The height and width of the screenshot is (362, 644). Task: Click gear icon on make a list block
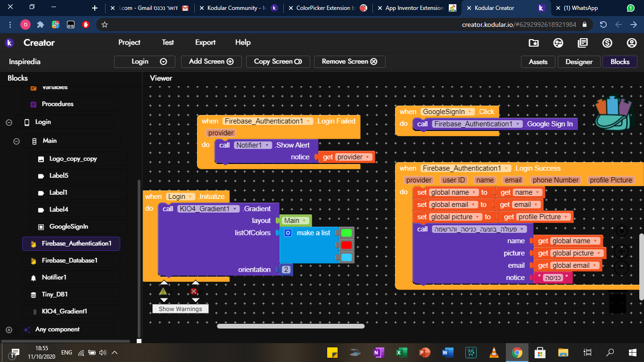[x=288, y=233]
